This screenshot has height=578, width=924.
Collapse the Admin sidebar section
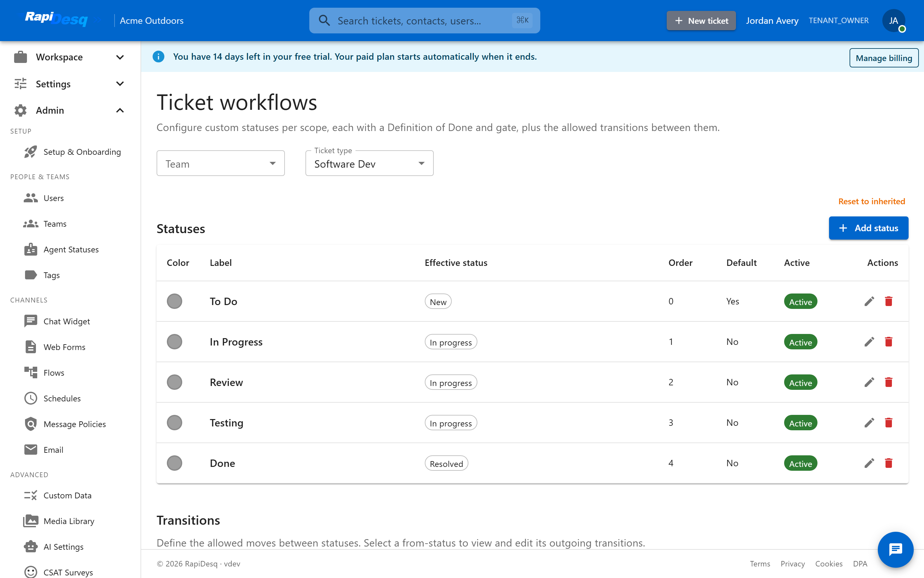[x=70, y=110]
